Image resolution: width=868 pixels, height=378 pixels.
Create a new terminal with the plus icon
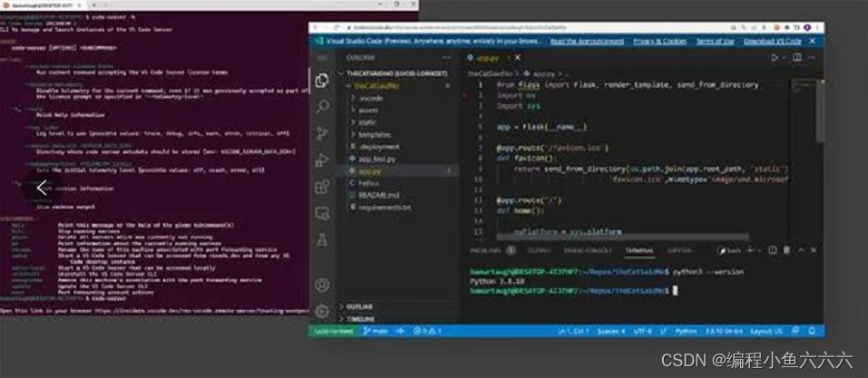(750, 251)
